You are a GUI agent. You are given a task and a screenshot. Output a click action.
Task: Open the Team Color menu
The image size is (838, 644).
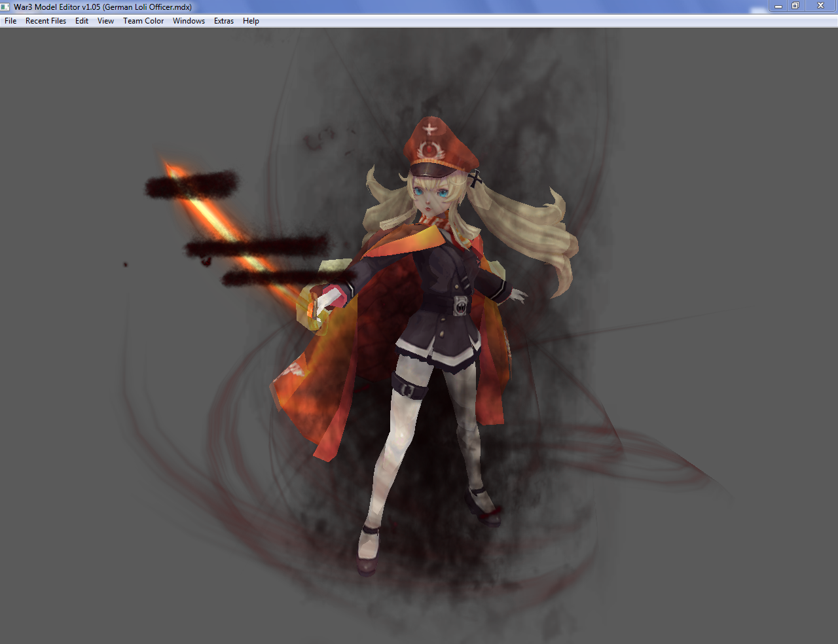pyautogui.click(x=143, y=21)
